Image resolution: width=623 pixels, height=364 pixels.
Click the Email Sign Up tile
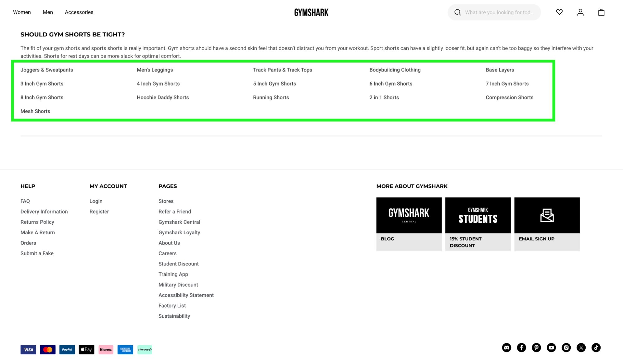coord(547,224)
